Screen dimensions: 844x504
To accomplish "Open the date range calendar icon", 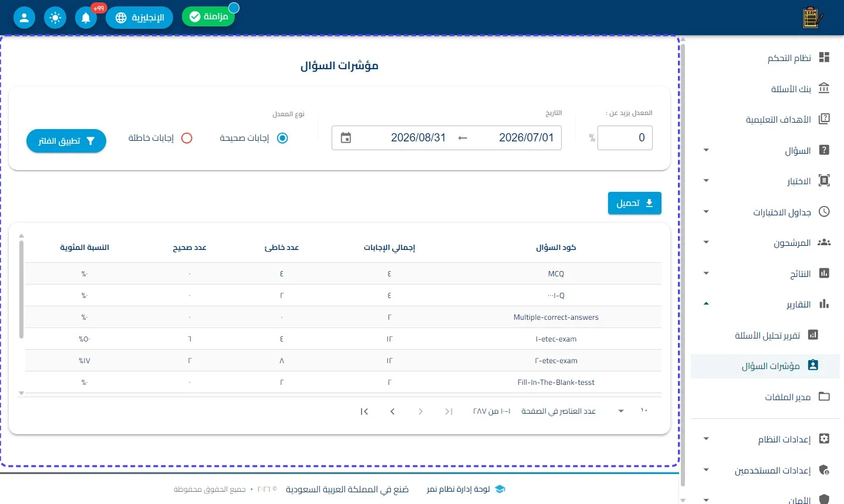I will click(346, 138).
